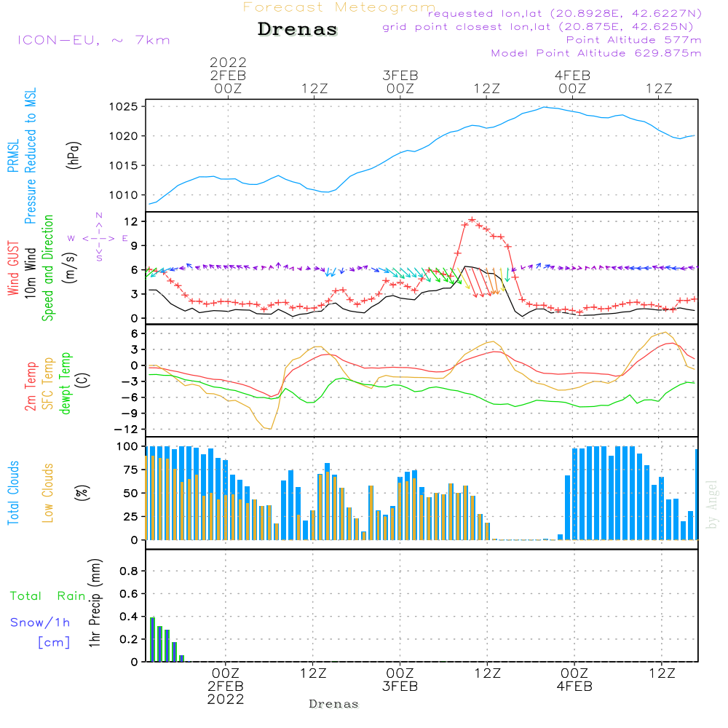The height and width of the screenshot is (728, 728).
Task: Click the '0.8' precipitation axis value
Action: pyautogui.click(x=129, y=571)
